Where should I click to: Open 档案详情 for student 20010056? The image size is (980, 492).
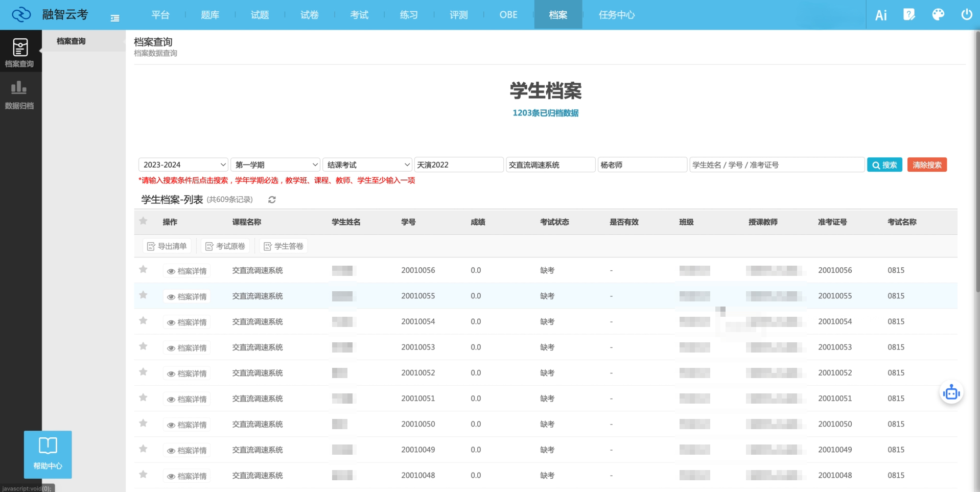(x=187, y=271)
